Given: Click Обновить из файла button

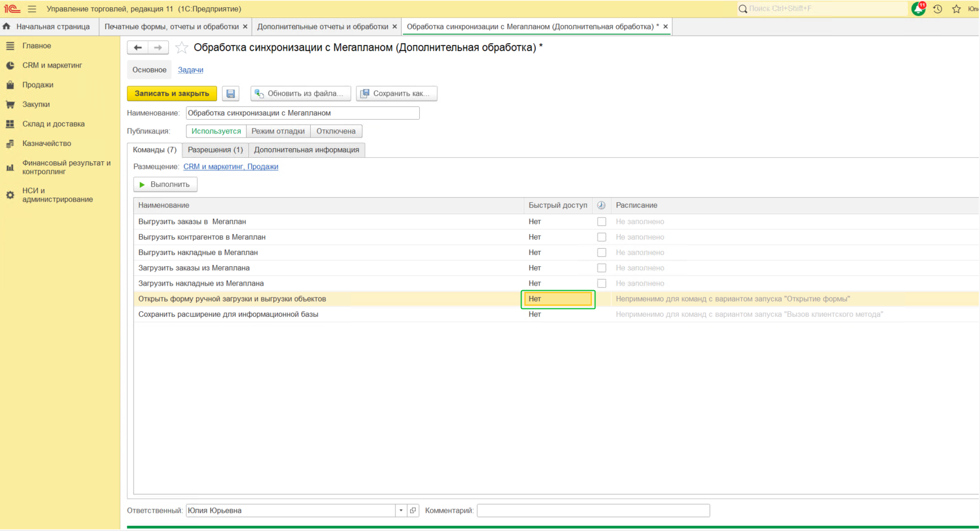Looking at the screenshot, I should 301,94.
